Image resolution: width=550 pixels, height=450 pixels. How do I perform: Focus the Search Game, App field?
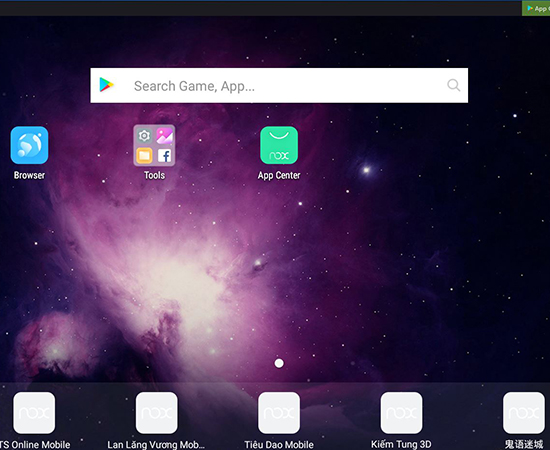[x=279, y=85]
